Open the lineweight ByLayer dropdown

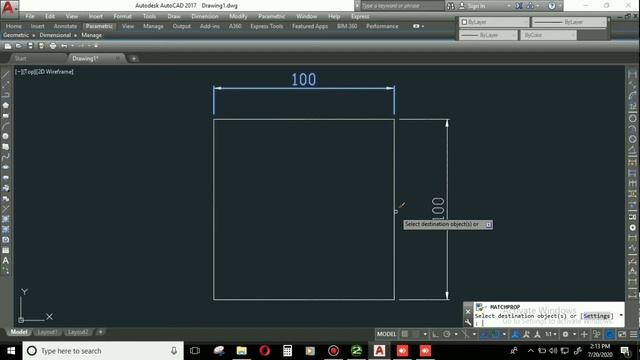click(x=489, y=36)
